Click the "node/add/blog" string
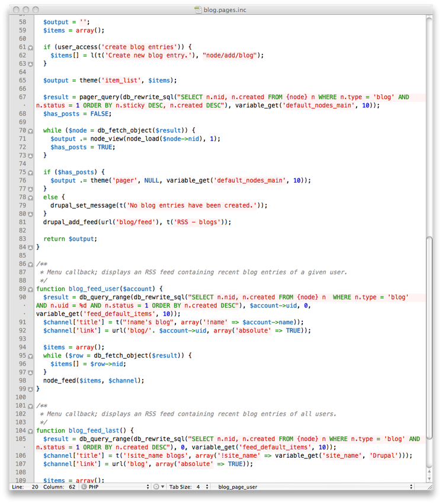442x504 pixels. tap(230, 55)
